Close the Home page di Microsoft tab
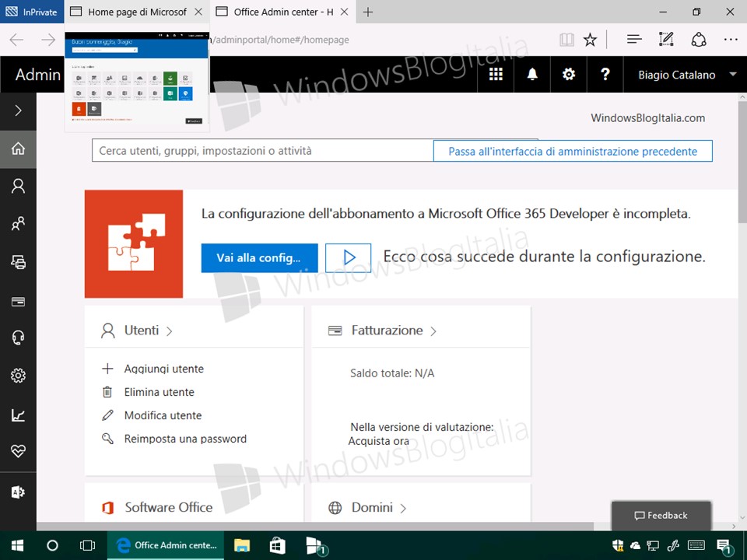The image size is (747, 560). 198,12
